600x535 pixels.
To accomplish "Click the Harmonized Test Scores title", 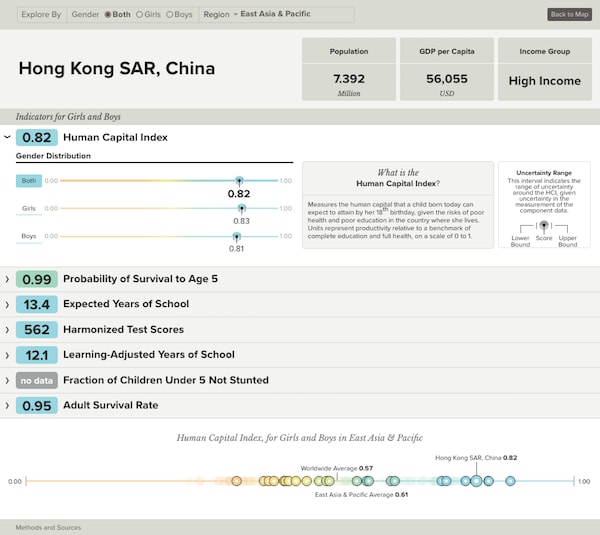I will [x=123, y=329].
